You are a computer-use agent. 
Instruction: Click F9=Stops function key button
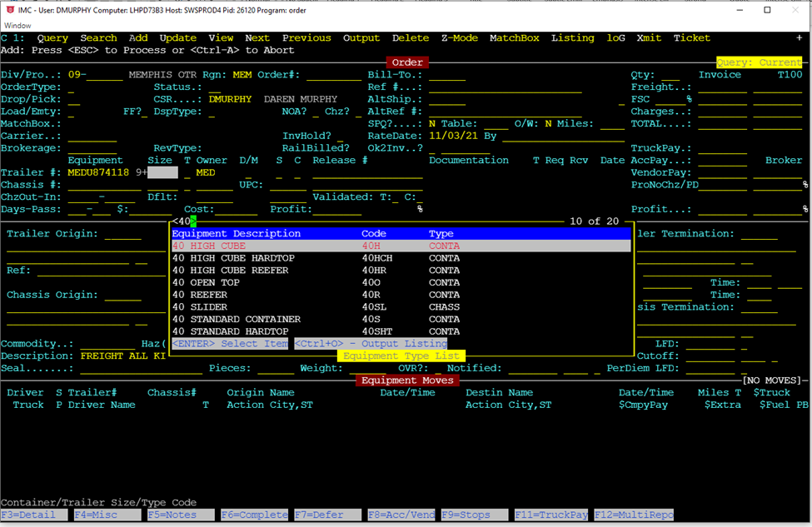[475, 515]
